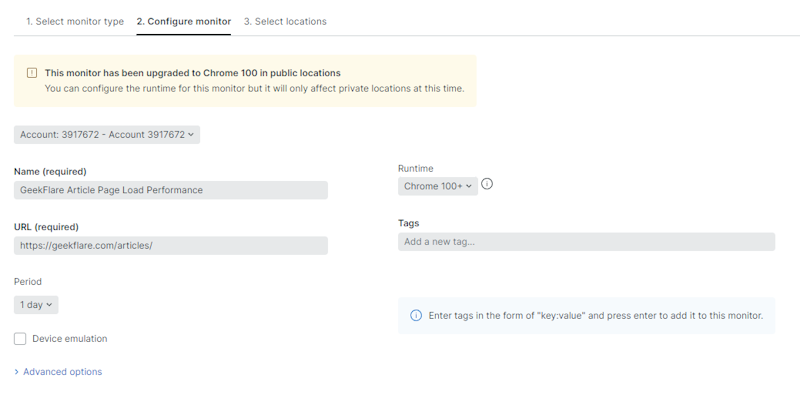
Task: Click the banner heading about Chrome 100 upgrade
Action: [192, 73]
